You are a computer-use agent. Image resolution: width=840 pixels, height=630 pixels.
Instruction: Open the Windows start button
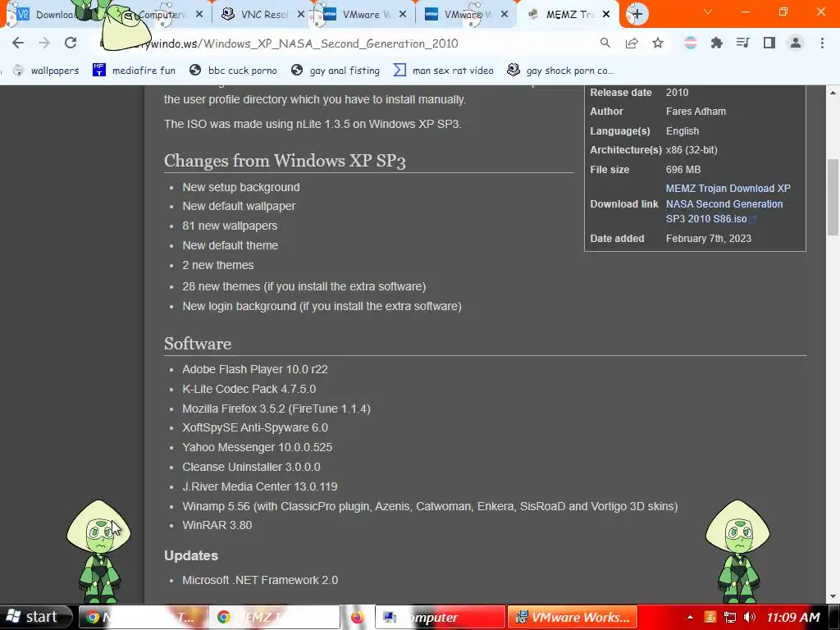coord(34,617)
